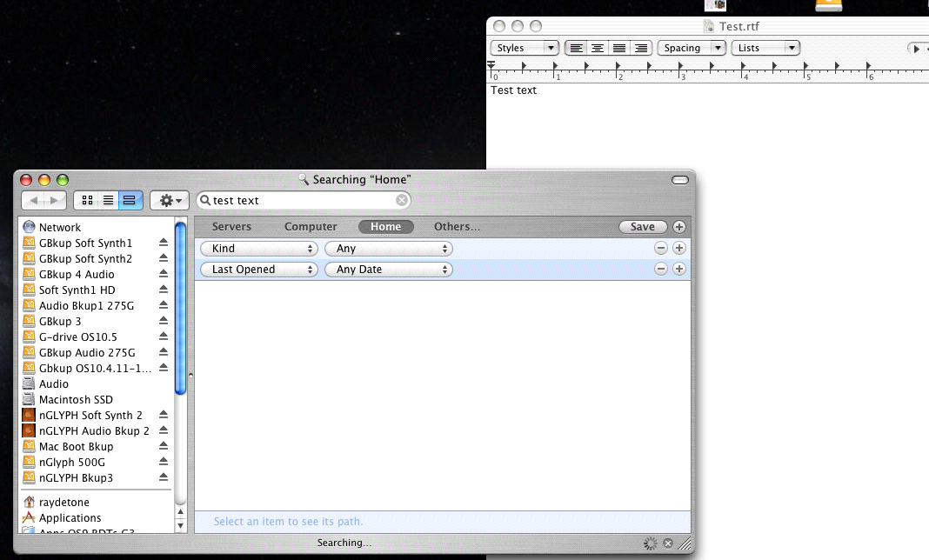
Task: Apply justified text alignment in TextEdit
Action: [x=619, y=48]
